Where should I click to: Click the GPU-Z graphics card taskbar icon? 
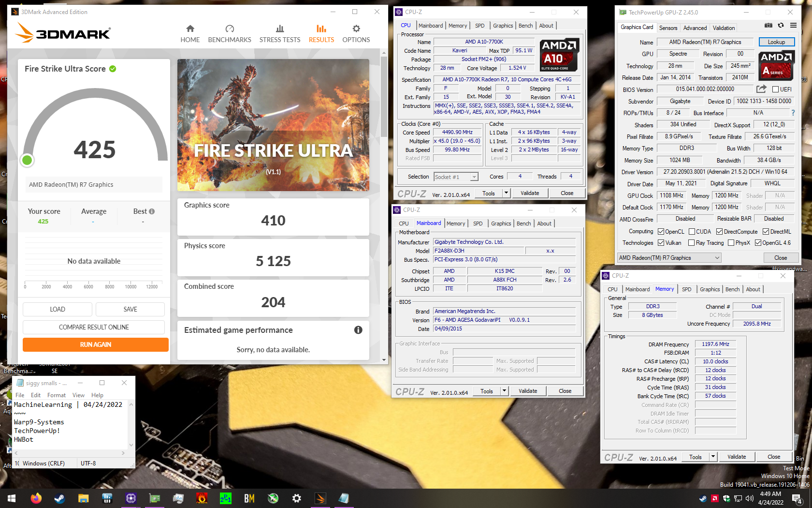(154, 498)
